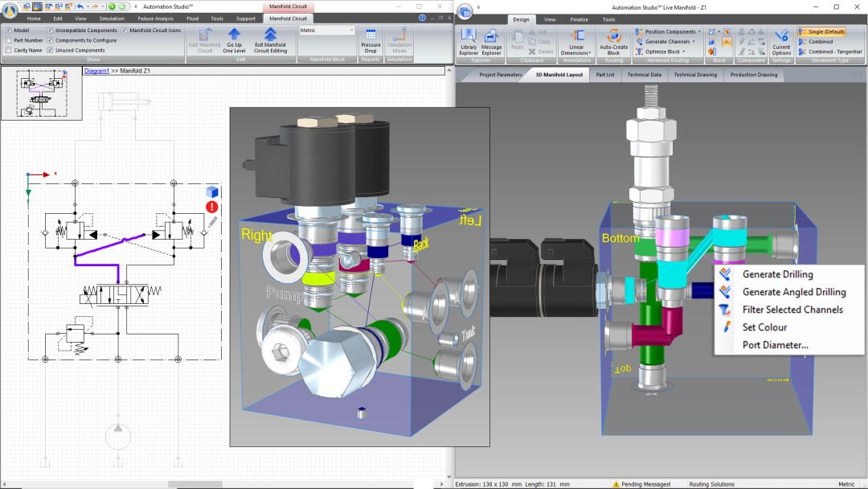
Task: Open the Pressure Drop report
Action: (371, 37)
